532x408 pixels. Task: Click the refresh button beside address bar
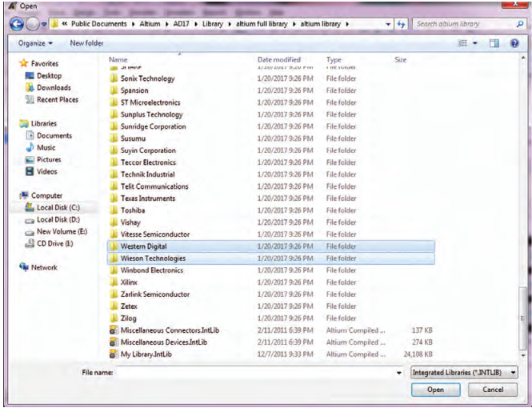[402, 24]
